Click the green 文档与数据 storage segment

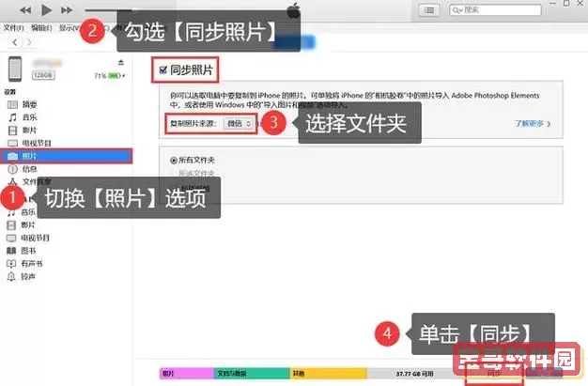[x=252, y=374]
